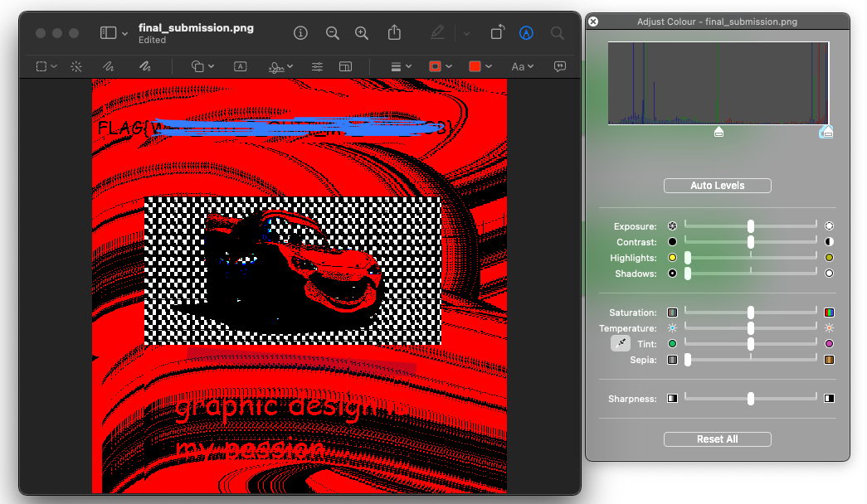Click the cool temperature sun icon
Image resolution: width=867 pixels, height=504 pixels.
[672, 328]
